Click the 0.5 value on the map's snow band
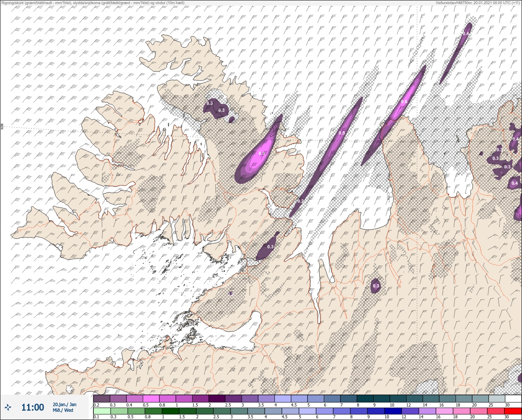Viewport: 522px width, 420px height. coord(342,133)
